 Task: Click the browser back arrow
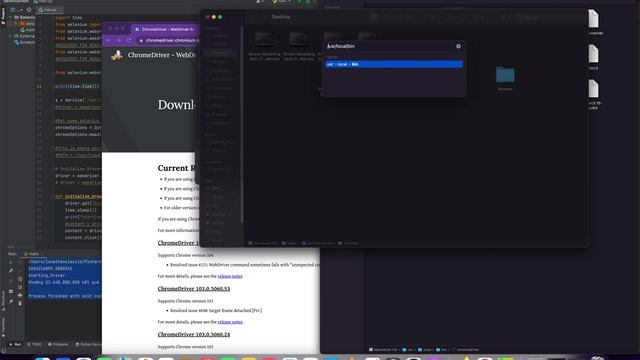[109, 40]
